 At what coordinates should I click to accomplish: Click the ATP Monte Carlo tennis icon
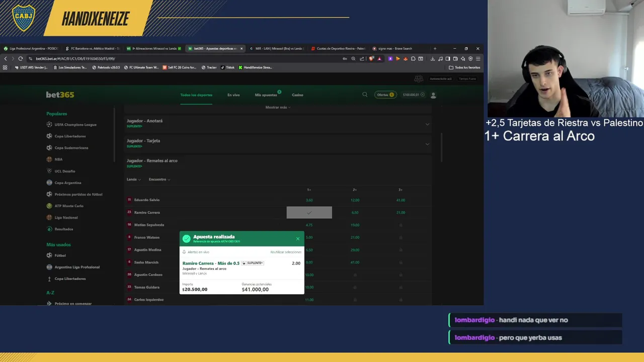[49, 206]
